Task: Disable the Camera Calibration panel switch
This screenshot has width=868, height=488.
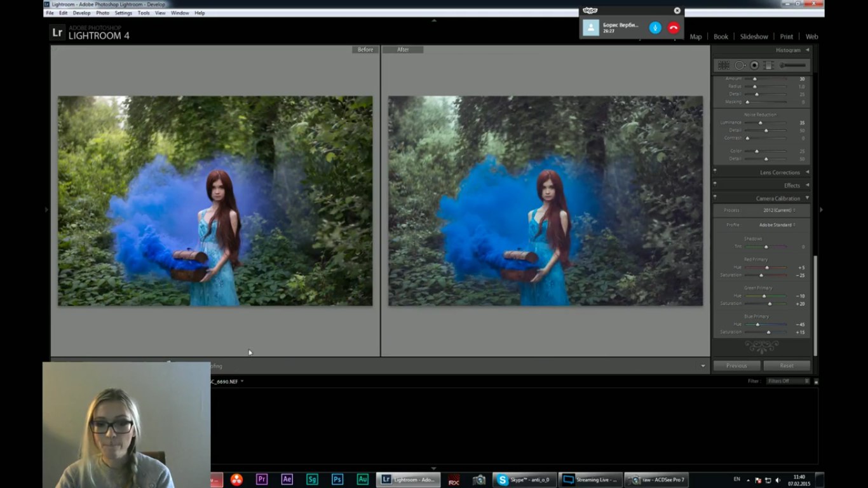Action: click(715, 196)
